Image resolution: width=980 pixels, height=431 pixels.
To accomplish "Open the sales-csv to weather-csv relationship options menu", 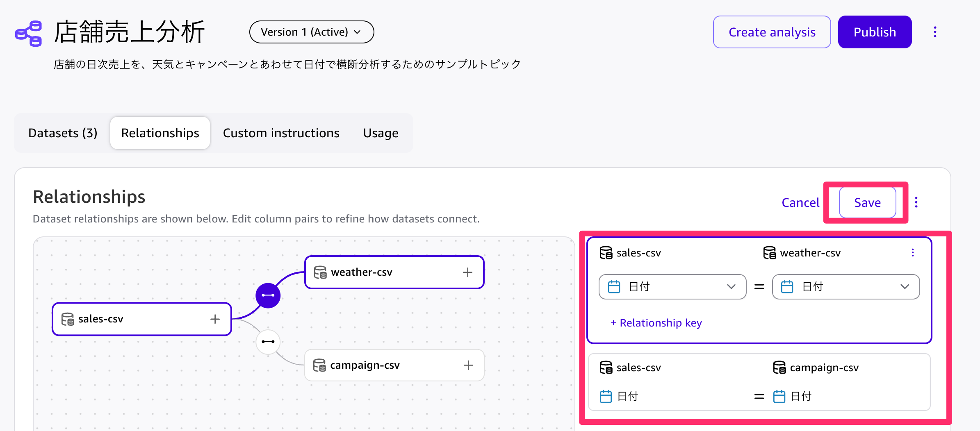I will pyautogui.click(x=913, y=253).
